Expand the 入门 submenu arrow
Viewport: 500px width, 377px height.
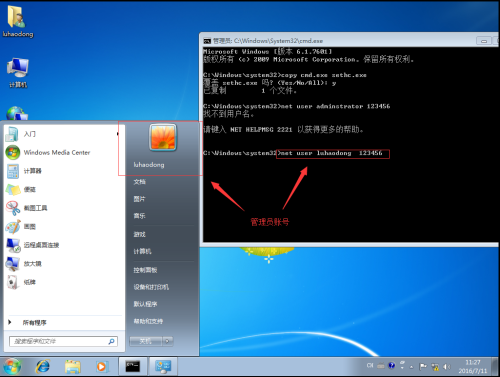click(x=117, y=134)
